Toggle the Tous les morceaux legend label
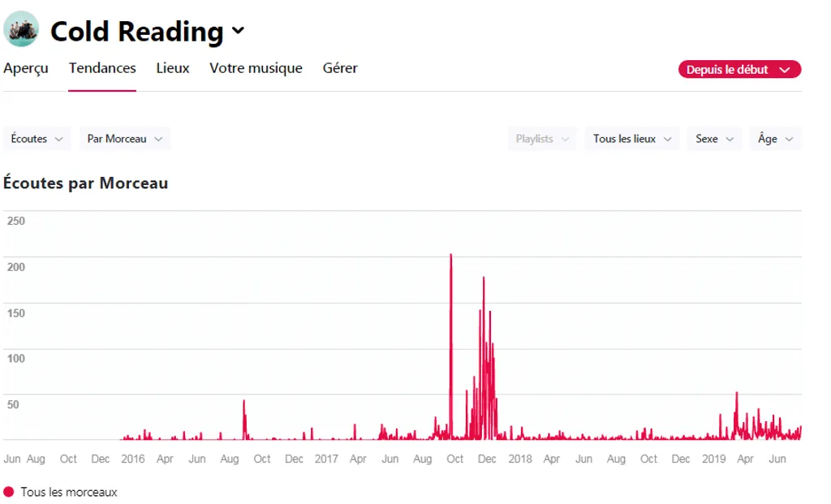 (69, 492)
